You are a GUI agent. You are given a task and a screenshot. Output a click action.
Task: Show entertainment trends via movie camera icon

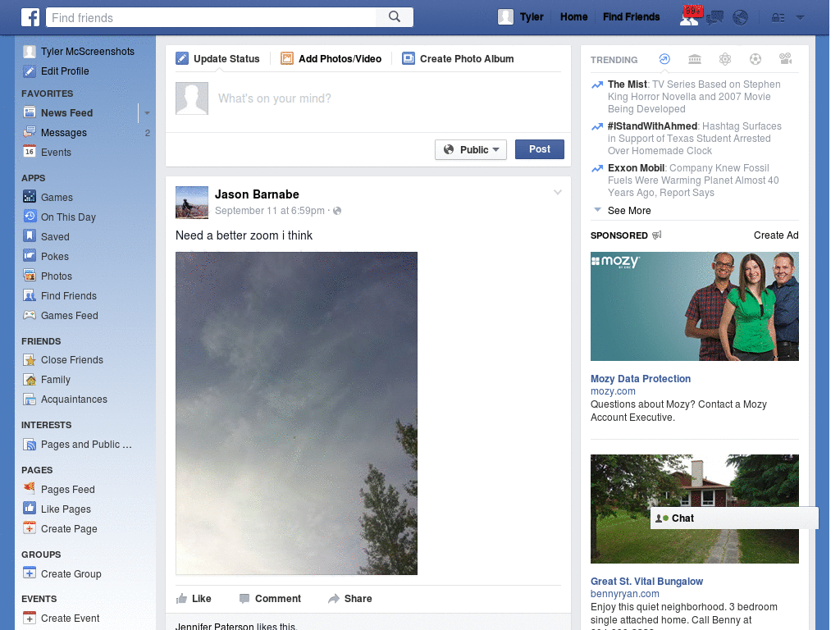pyautogui.click(x=784, y=58)
